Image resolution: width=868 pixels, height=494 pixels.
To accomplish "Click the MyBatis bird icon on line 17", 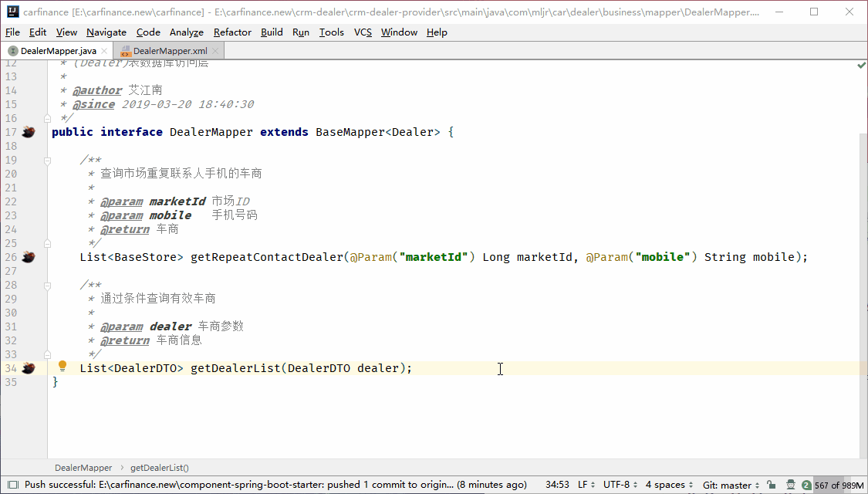I will point(29,132).
